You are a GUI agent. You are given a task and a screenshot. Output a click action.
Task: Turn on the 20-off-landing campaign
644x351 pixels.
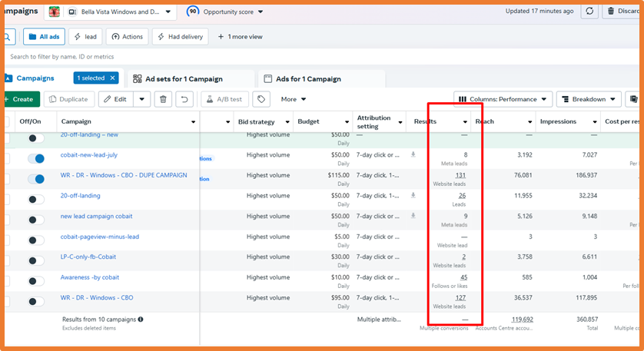coord(36,200)
